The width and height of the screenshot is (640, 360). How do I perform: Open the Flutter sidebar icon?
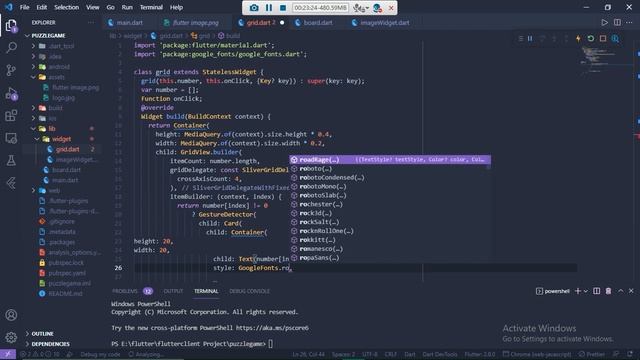pyautogui.click(x=11, y=183)
